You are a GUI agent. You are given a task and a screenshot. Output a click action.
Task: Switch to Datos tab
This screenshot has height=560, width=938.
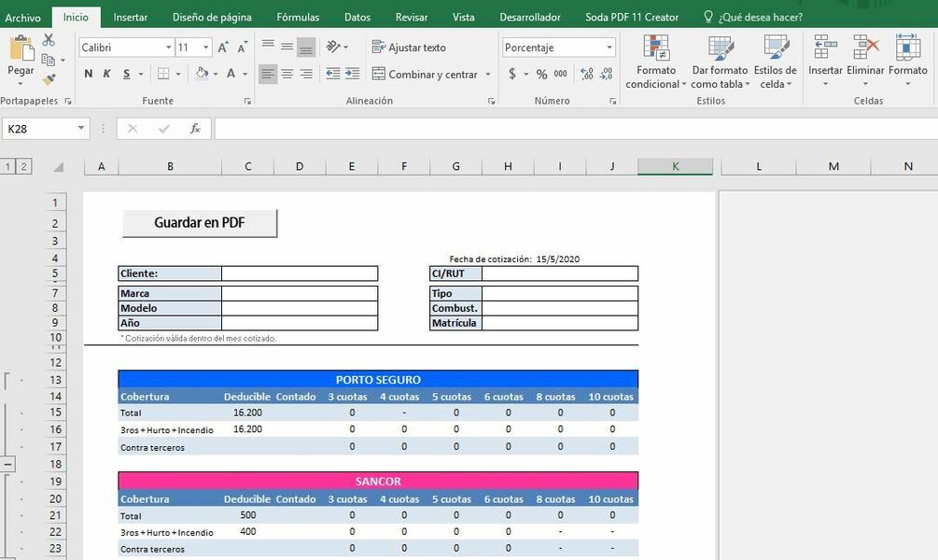tap(357, 18)
